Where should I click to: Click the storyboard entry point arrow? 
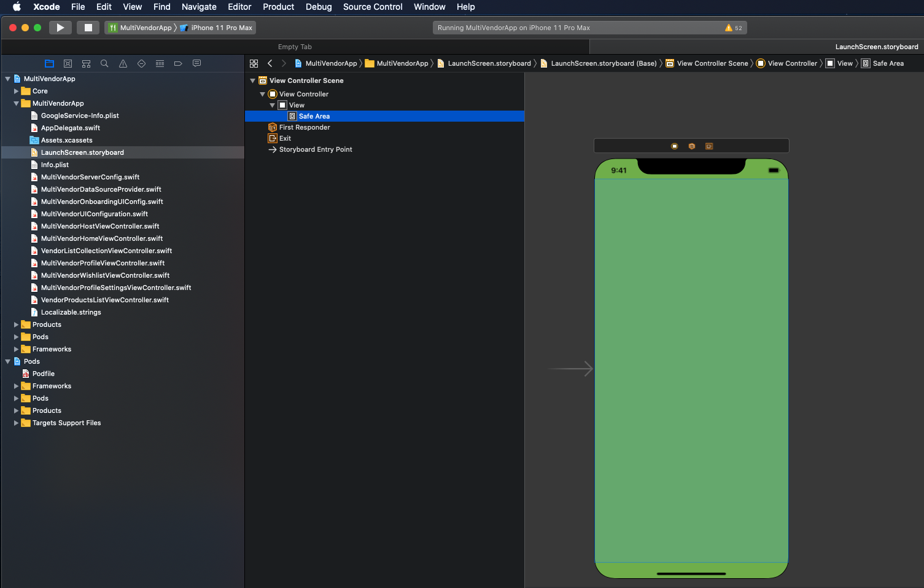(570, 369)
